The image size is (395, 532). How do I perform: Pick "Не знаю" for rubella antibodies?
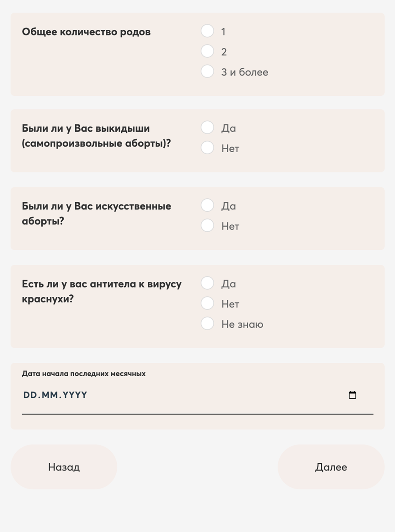tap(207, 324)
